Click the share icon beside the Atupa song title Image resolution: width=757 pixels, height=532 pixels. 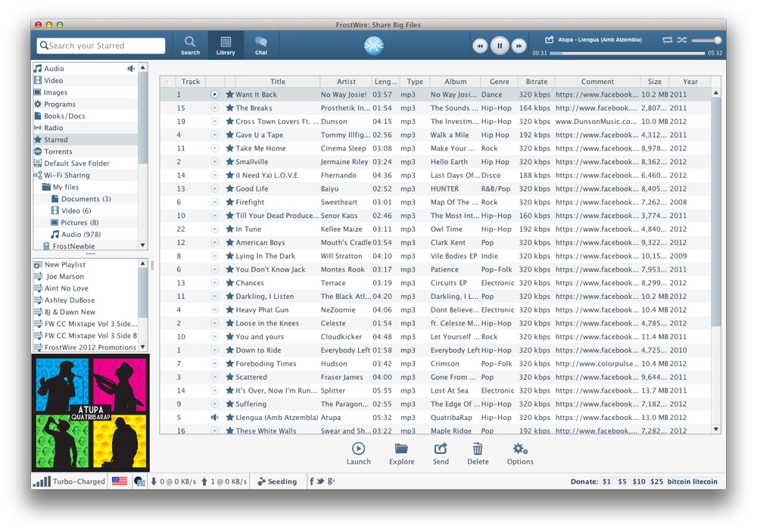coord(550,39)
